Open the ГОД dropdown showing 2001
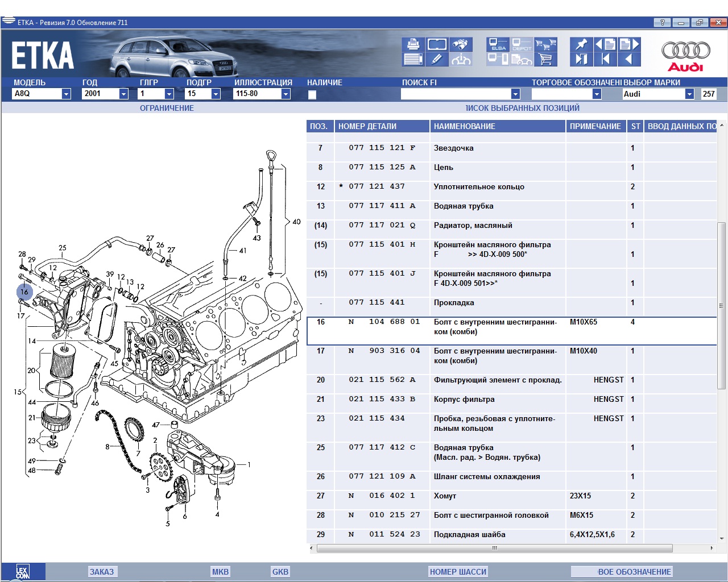The height and width of the screenshot is (582, 728). click(123, 94)
